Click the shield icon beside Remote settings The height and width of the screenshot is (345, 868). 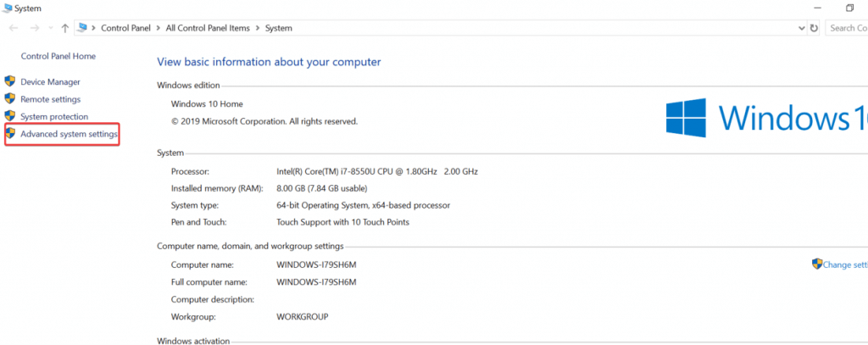tap(10, 98)
